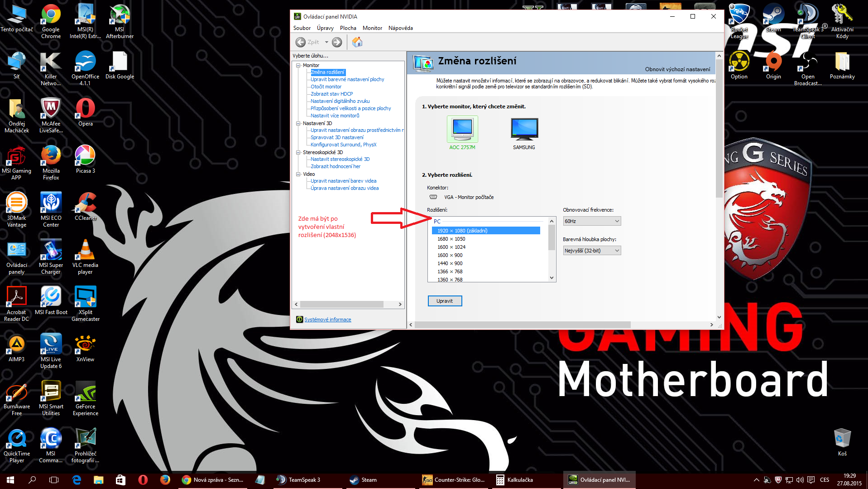Open the Barevná hloubka plochy dropdown
The width and height of the screenshot is (868, 489).
[x=592, y=251]
